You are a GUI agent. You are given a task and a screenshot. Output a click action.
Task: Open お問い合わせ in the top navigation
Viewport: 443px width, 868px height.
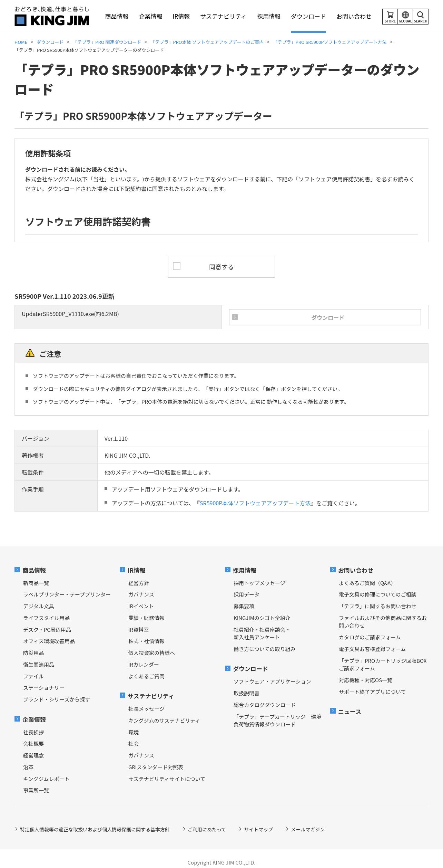coord(354,16)
